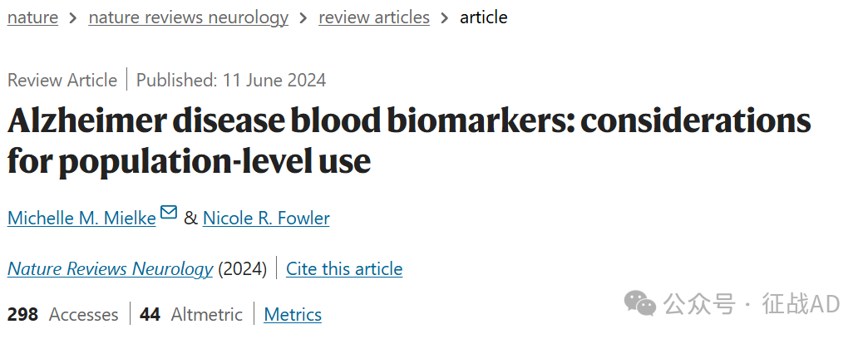
Task: Open author Nicole R. Fowler's link
Action: 266,219
